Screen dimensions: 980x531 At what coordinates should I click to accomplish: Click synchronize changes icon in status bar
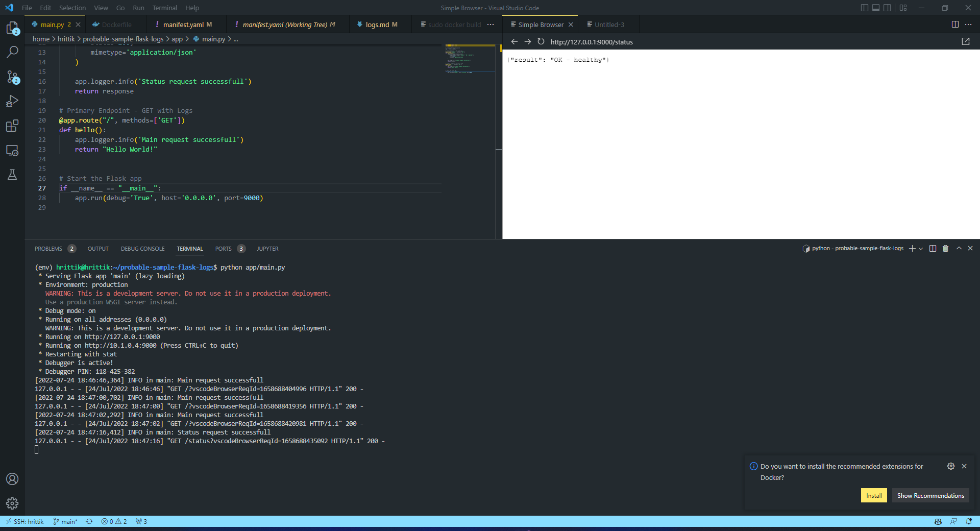(89, 521)
